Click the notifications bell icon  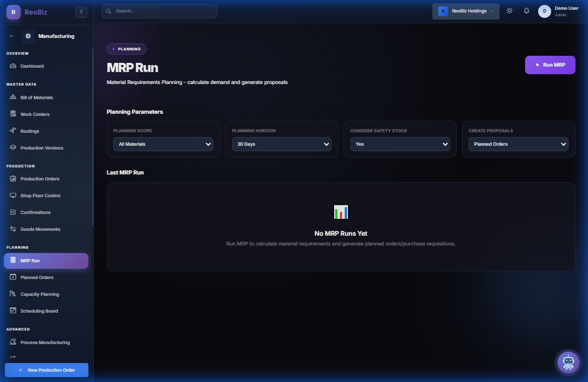click(526, 10)
